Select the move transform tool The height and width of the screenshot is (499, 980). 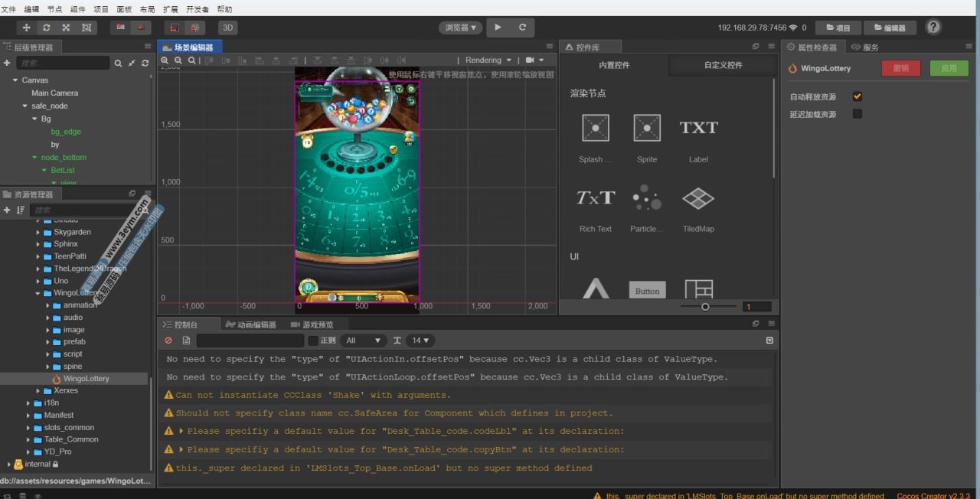pos(27,28)
